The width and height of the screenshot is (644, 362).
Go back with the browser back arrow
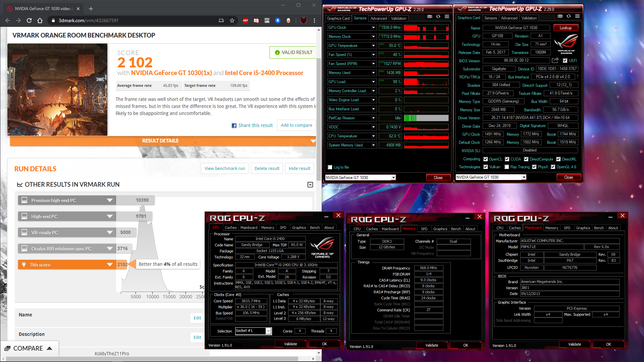tap(8, 20)
